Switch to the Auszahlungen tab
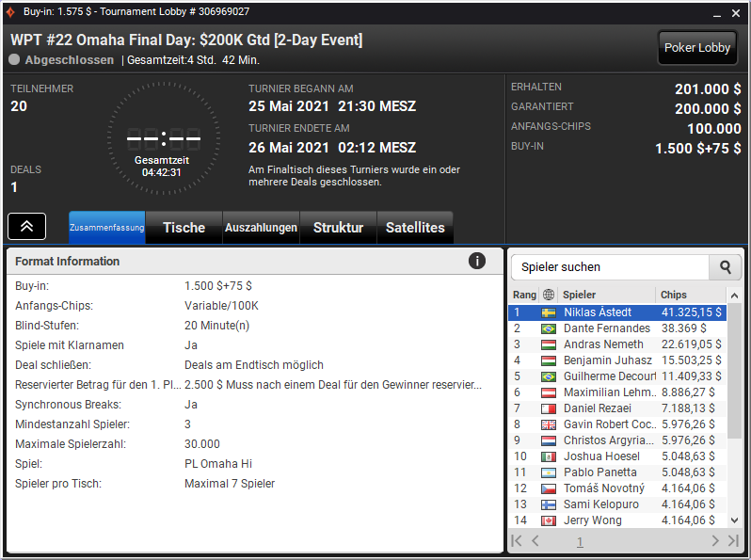 click(261, 228)
